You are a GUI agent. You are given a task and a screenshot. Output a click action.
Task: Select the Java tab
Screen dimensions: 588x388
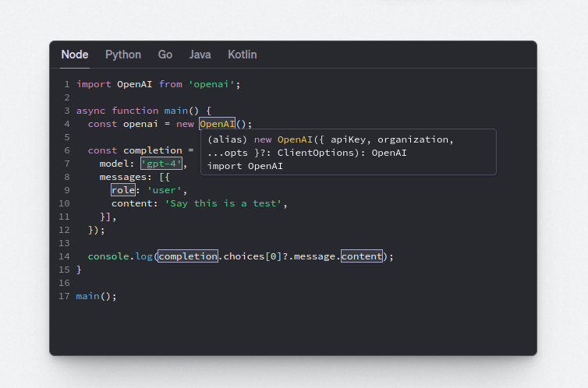pyautogui.click(x=200, y=55)
